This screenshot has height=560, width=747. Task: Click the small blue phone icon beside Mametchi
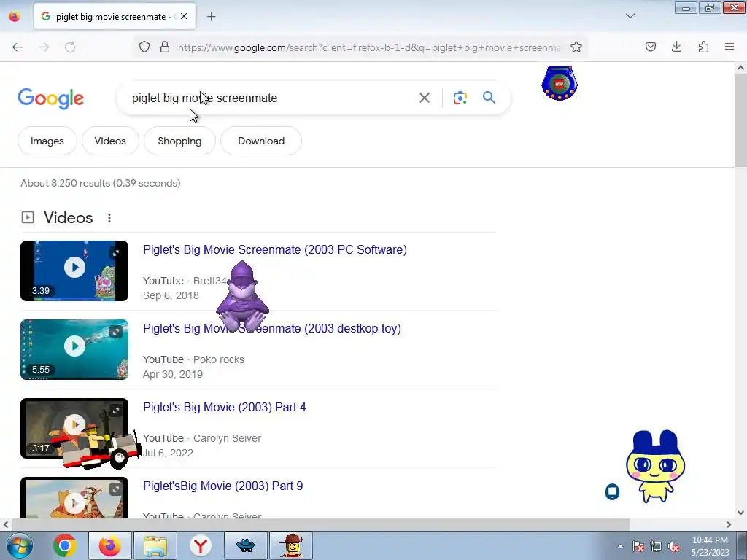pyautogui.click(x=612, y=492)
